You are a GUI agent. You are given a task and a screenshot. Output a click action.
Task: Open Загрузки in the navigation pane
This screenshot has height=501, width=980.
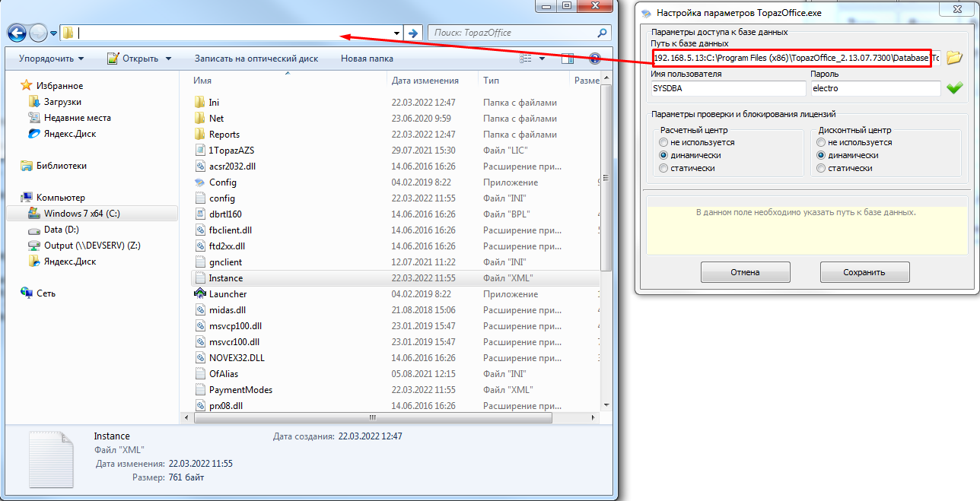click(x=62, y=102)
